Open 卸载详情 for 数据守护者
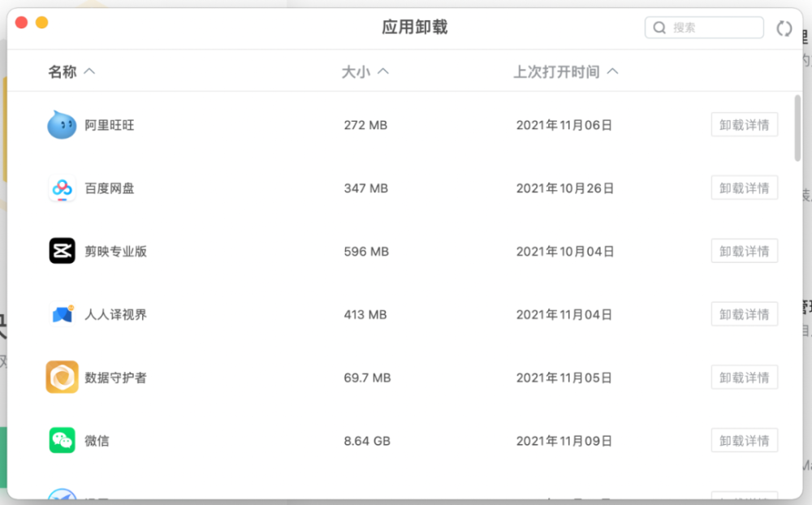The image size is (812, 505). [x=744, y=378]
